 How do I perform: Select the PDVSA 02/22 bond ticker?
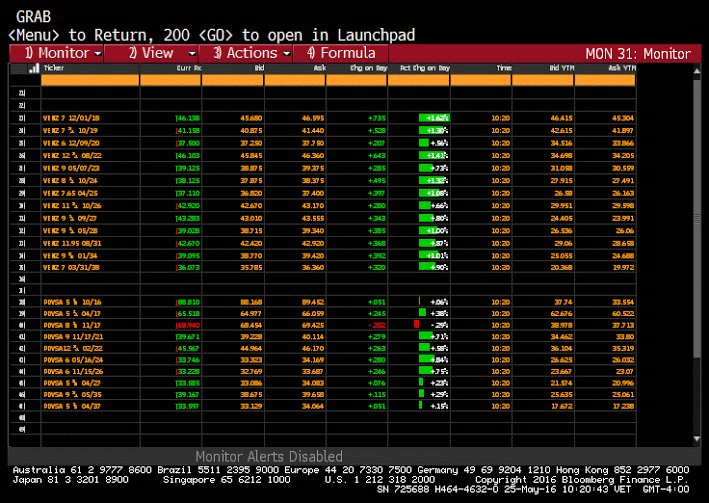coord(73,349)
